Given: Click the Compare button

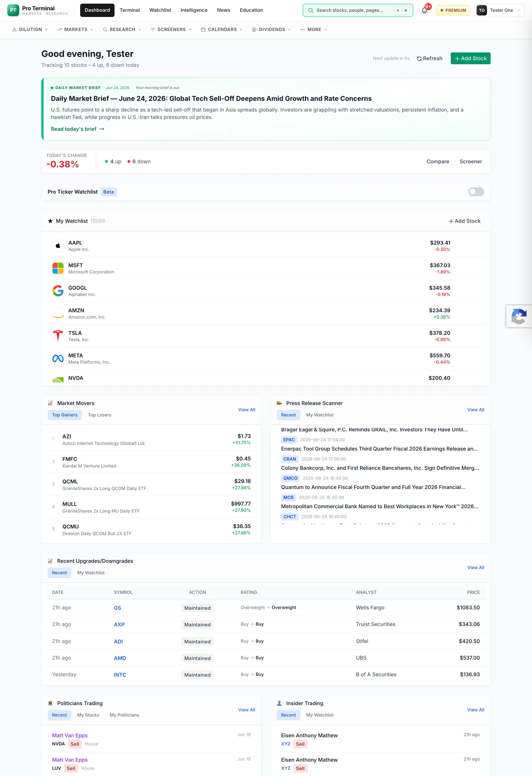Looking at the screenshot, I should [438, 161].
